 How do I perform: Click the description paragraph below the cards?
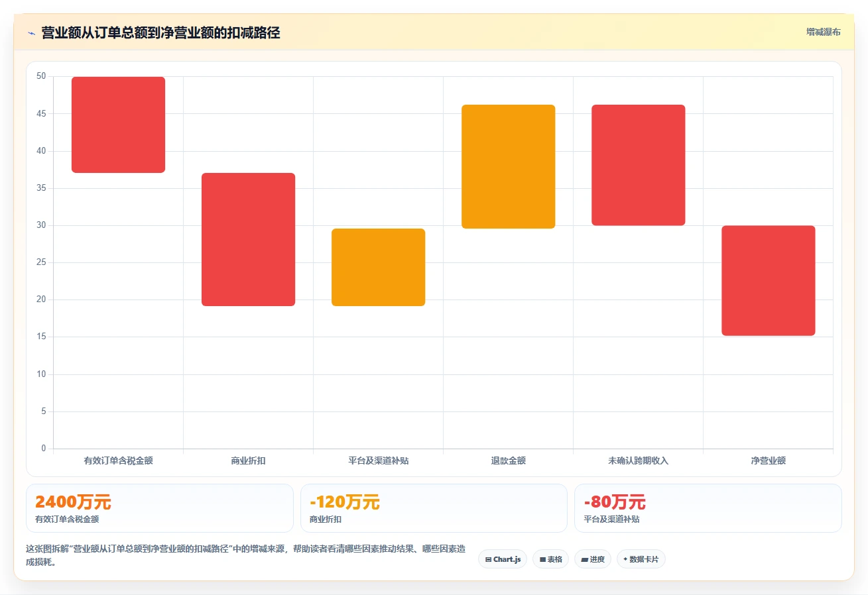click(245, 555)
